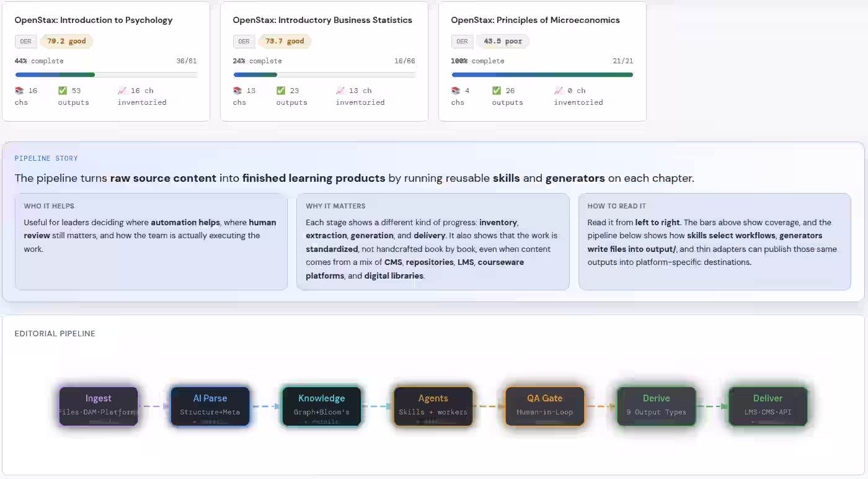Click the 36/81 chapter count
This screenshot has height=479, width=868.
pyautogui.click(x=187, y=61)
